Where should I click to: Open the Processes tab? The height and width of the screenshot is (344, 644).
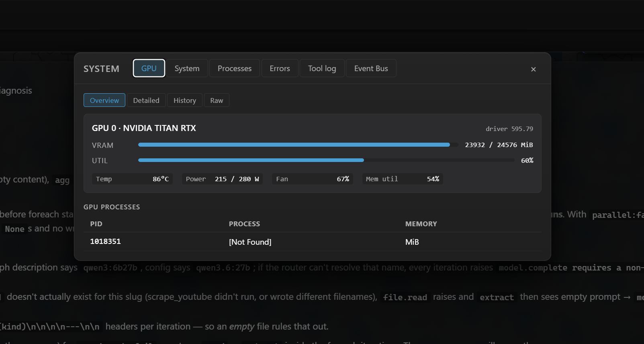[235, 68]
